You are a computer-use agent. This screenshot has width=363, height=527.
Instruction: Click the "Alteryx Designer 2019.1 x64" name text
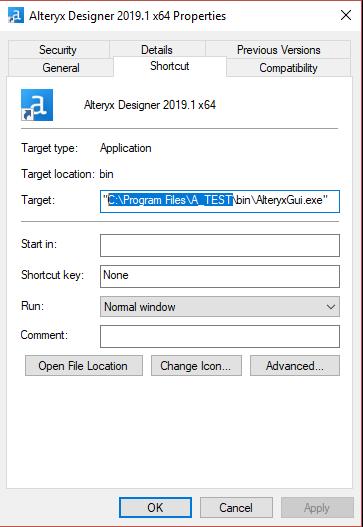point(150,105)
